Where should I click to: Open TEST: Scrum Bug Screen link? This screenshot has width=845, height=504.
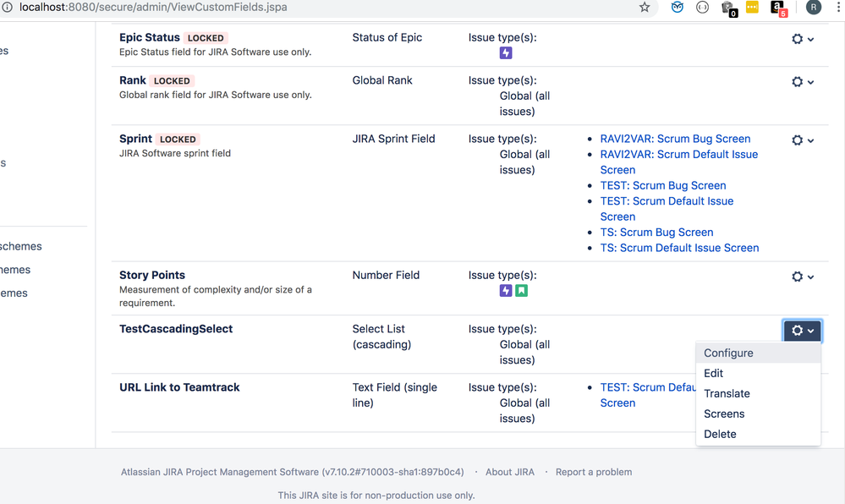[663, 185]
